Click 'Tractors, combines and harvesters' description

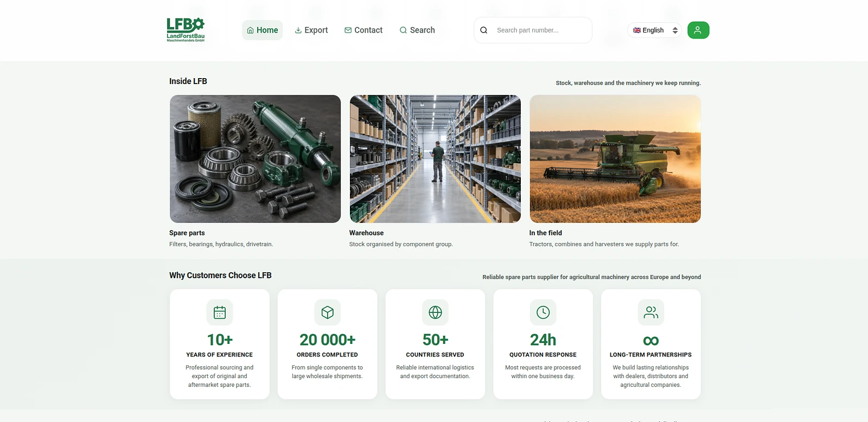click(604, 245)
